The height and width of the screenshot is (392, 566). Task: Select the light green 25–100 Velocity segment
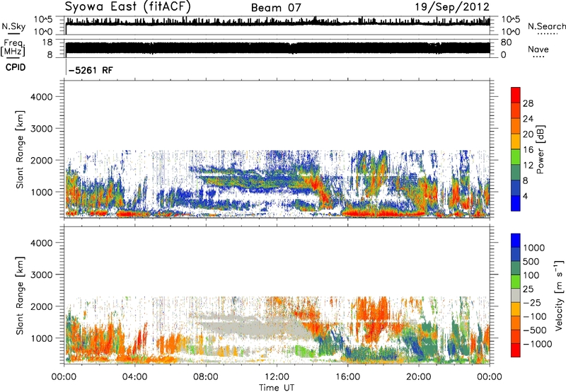516,281
